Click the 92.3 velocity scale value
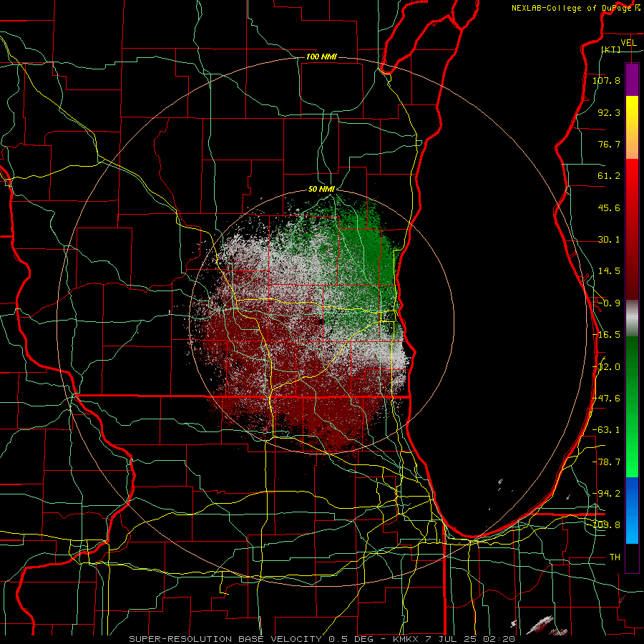This screenshot has width=644, height=644. (609, 112)
